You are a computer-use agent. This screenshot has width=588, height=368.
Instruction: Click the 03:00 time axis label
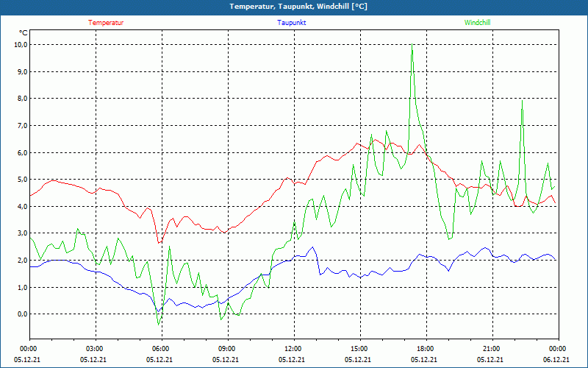(95, 348)
